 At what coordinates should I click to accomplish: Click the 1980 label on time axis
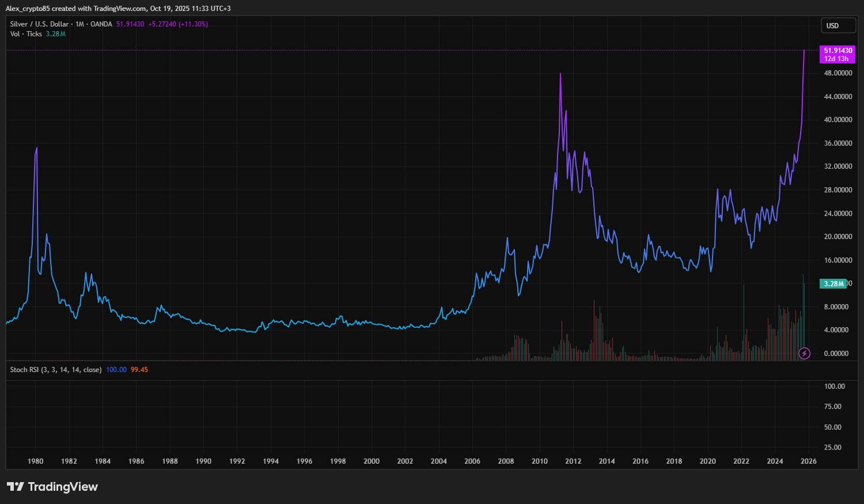(36, 461)
